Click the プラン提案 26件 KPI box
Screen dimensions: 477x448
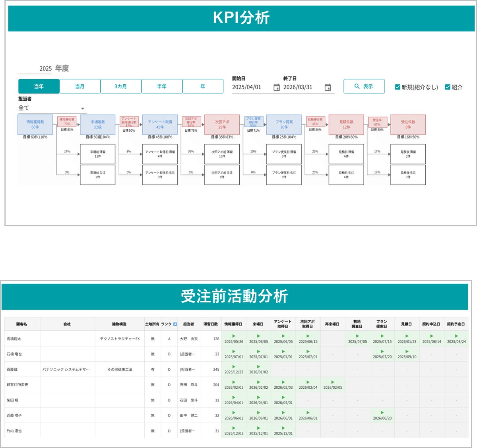tap(284, 125)
